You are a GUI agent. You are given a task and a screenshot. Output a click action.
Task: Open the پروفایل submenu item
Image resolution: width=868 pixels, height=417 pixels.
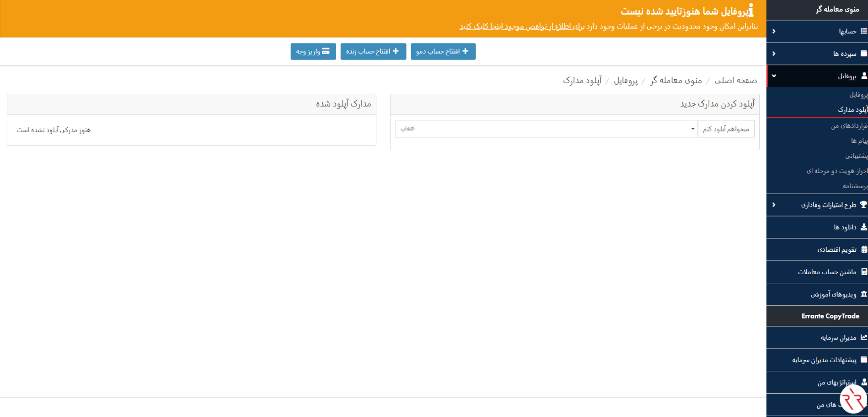coord(858,95)
